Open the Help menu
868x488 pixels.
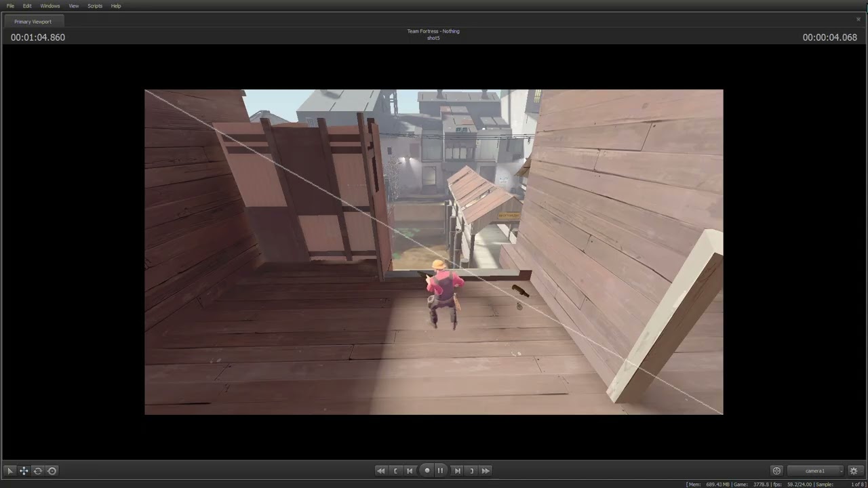(x=116, y=5)
